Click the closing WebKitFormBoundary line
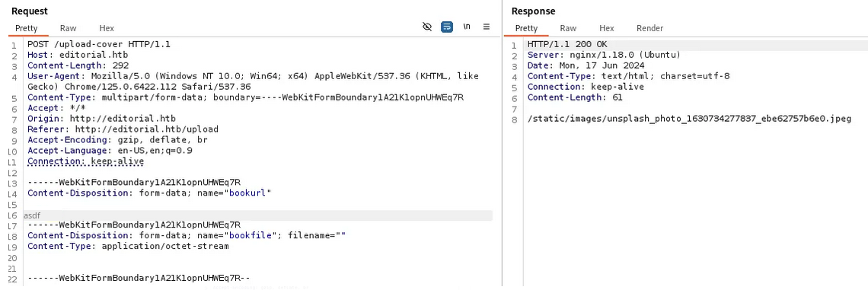 click(139, 278)
